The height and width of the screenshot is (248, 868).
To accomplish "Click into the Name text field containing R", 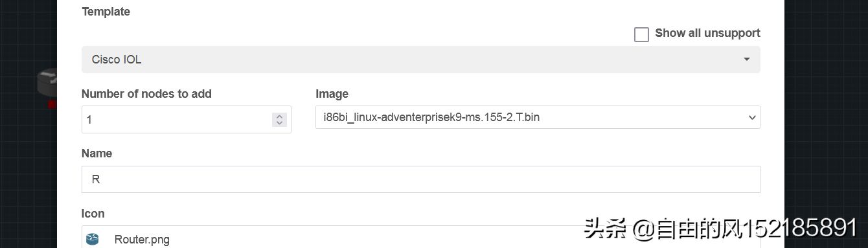I will tap(420, 179).
